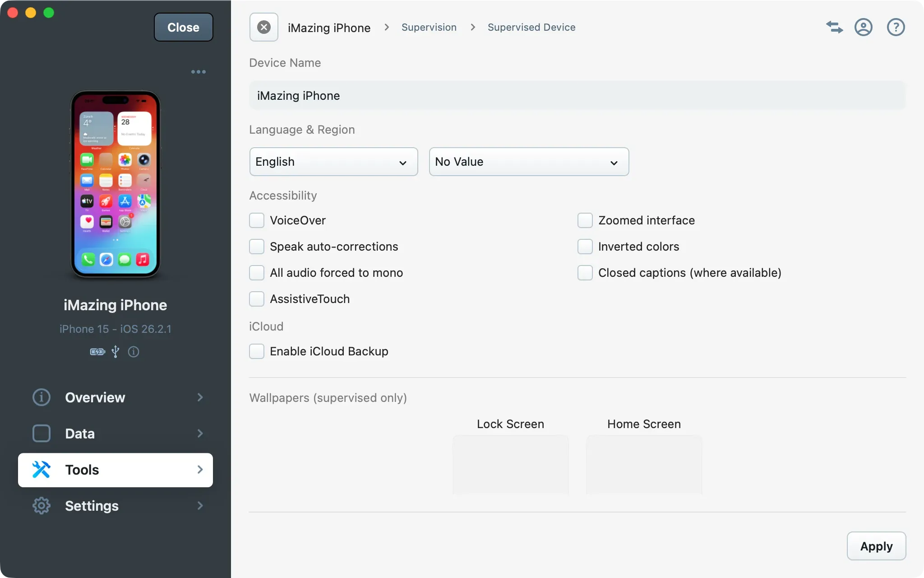
Task: Enable the VoiceOver accessibility option
Action: [256, 220]
